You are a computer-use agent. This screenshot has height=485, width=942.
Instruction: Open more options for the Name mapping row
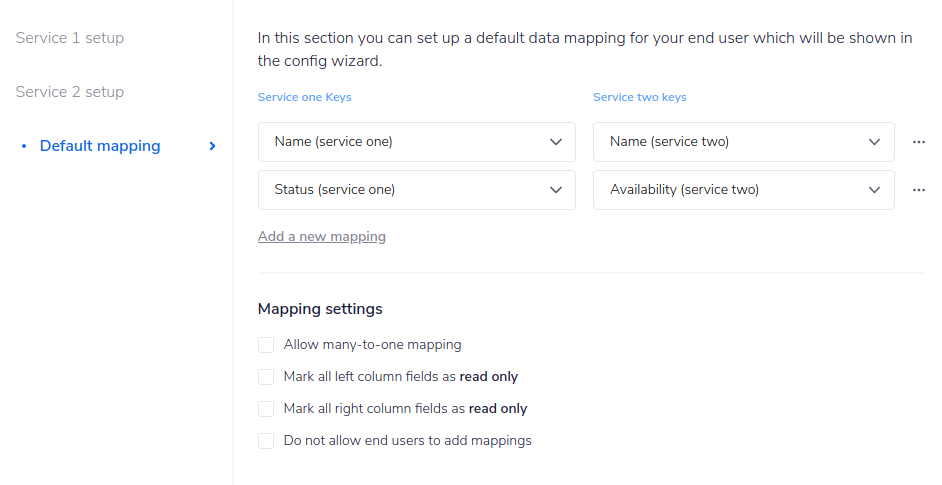918,142
